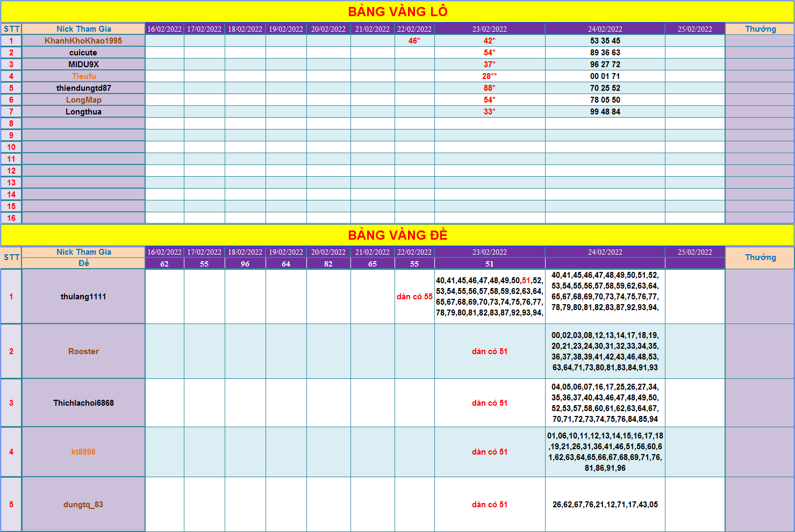Click the "00 01 71" numbers cell
Screen dimensions: 795x532
coord(605,76)
